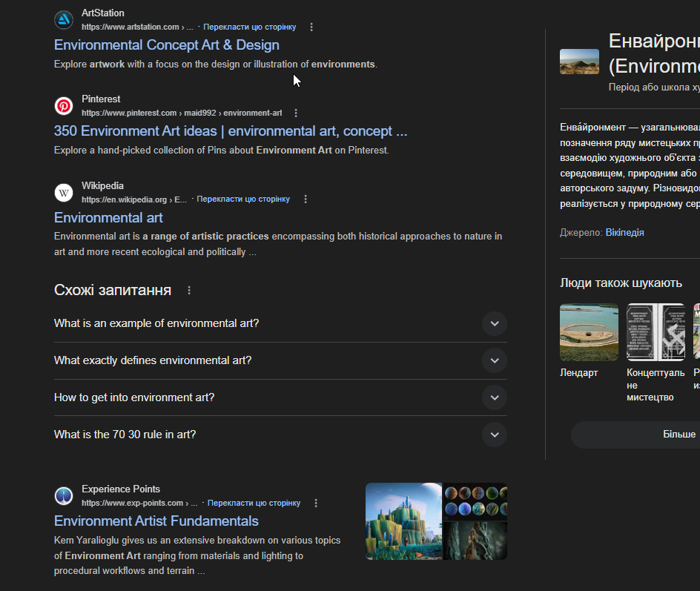Open the three-dot menu for Experience Points result
700x591 pixels.
316,503
